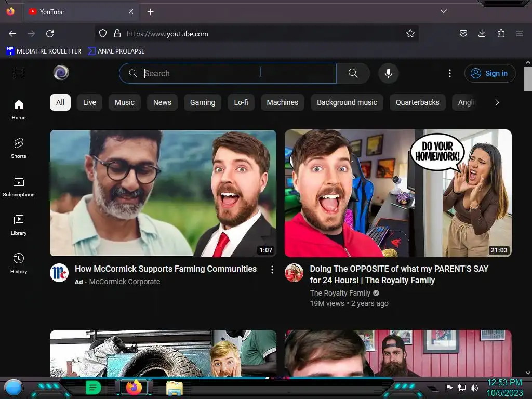Click the network tray icon
532x399 pixels.
[462, 388]
